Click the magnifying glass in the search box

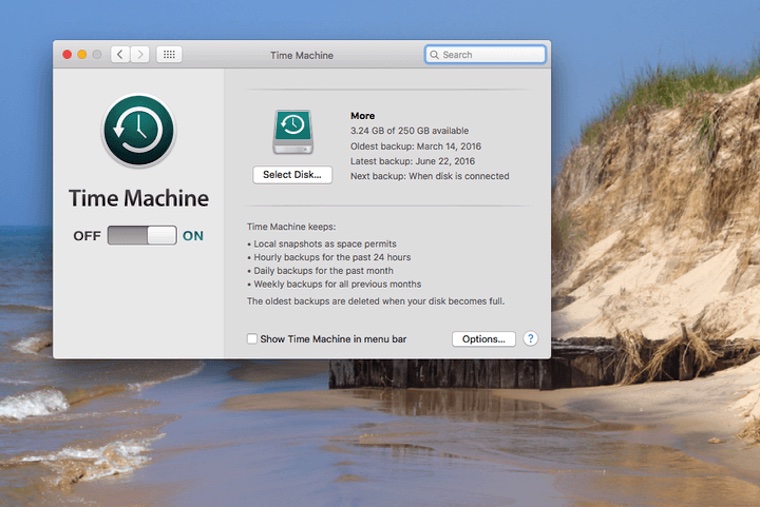[435, 55]
